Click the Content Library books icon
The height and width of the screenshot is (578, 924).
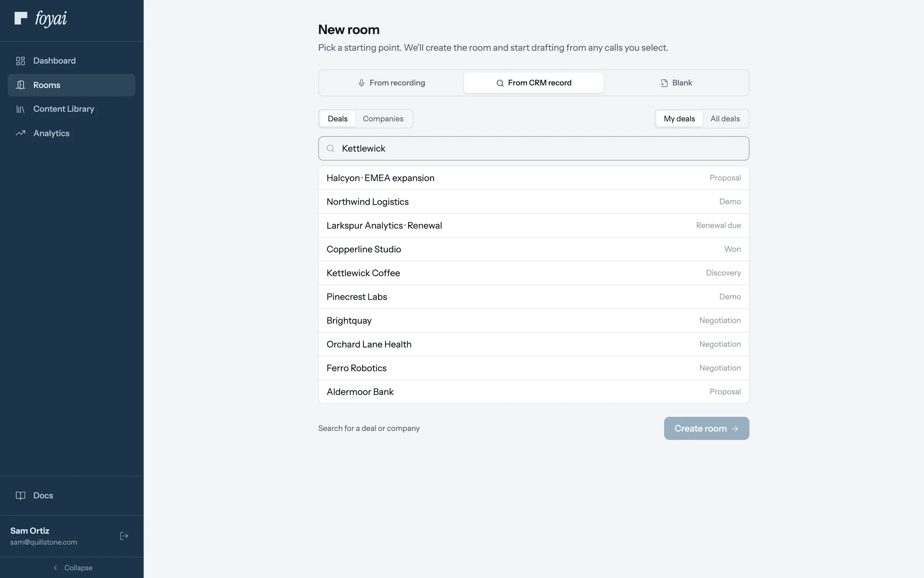(x=20, y=109)
